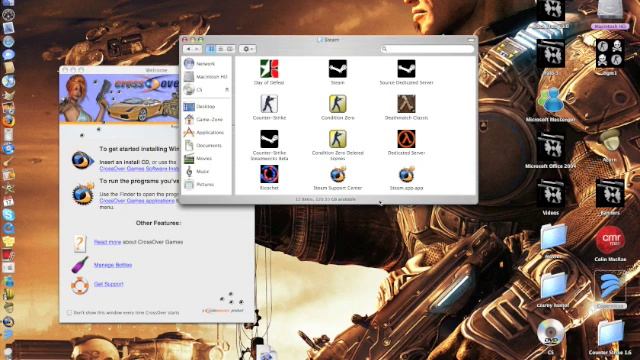
Task: Open Microsoft Messenger on the desktop
Action: pos(551,100)
